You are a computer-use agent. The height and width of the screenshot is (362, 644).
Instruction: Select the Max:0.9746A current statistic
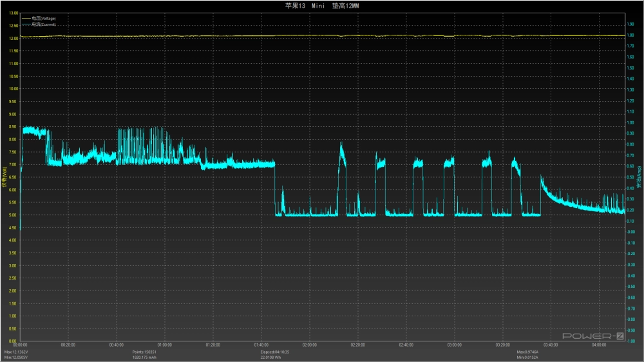point(528,352)
